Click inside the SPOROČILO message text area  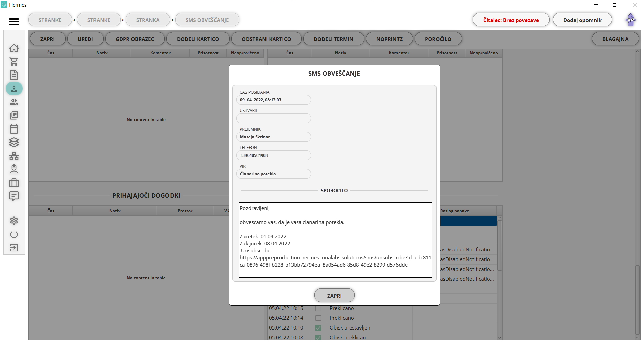(x=336, y=240)
